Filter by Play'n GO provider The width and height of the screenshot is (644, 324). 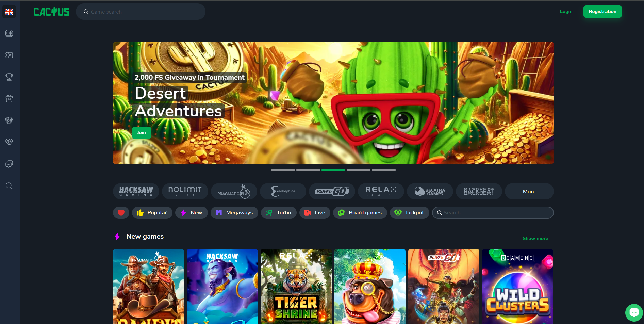point(332,191)
